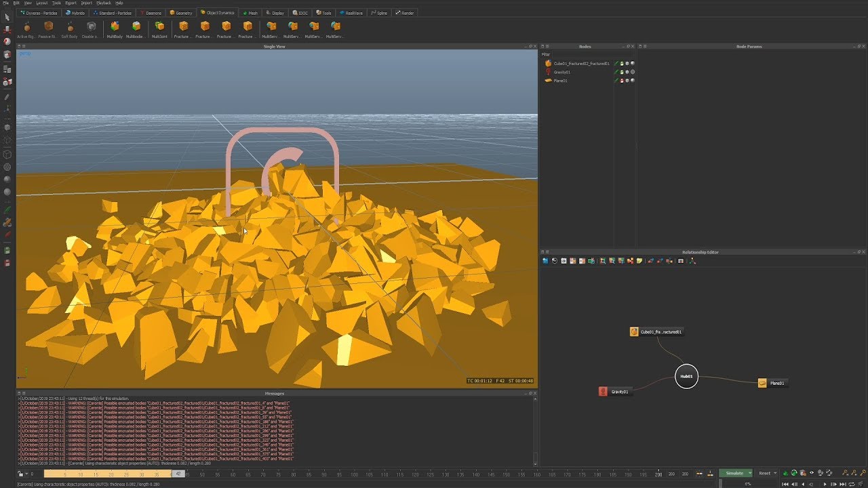Toggle the green check on Plane01 row
Screen dimensions: 868x488
click(x=616, y=81)
